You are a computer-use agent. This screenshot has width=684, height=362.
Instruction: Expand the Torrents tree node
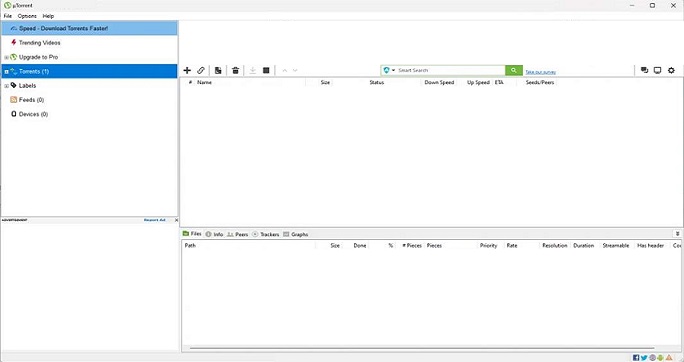tap(6, 72)
